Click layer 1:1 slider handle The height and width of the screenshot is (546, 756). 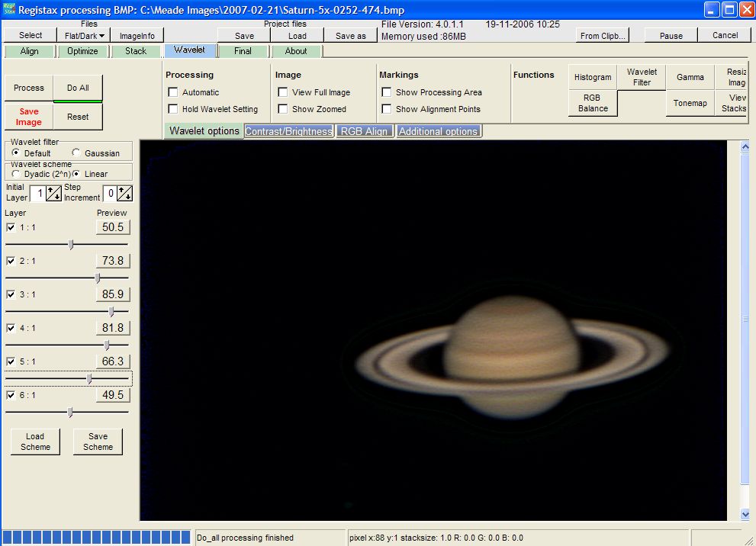pos(71,244)
